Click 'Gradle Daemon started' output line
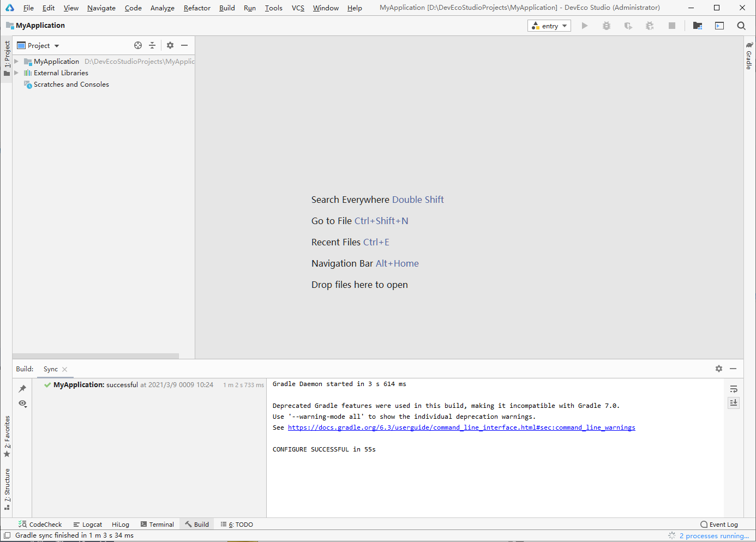 coord(339,384)
